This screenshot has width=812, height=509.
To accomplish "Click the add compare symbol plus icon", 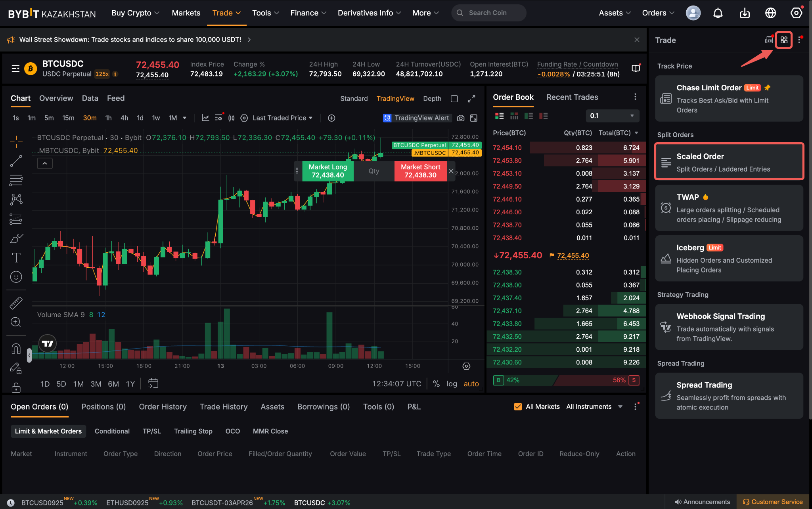I will (x=331, y=118).
